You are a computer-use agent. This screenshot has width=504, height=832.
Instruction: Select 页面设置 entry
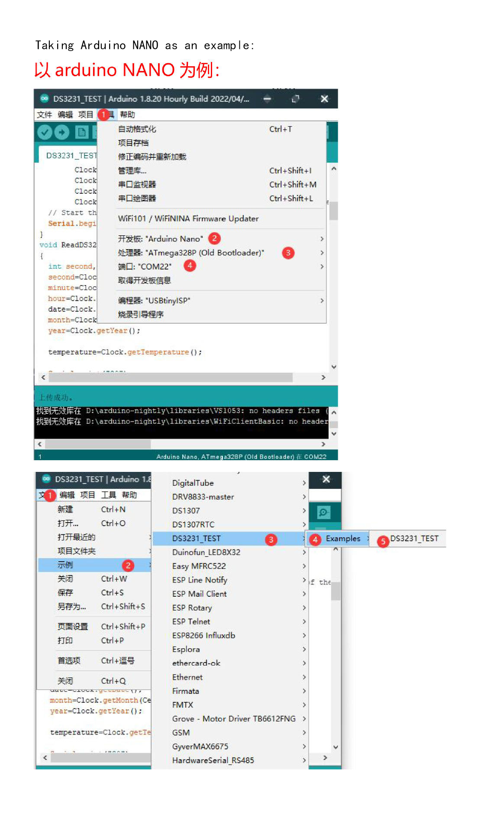[x=94, y=627]
